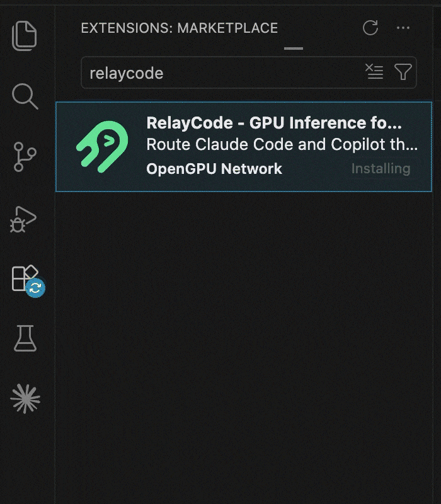Open the Claude starburst icon view
The height and width of the screenshot is (504, 441).
[25, 399]
